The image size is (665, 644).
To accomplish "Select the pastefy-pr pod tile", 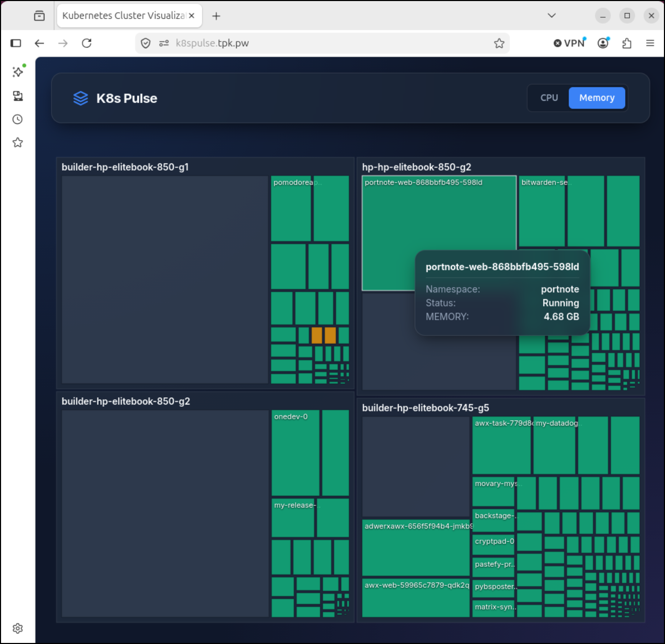I will (493, 567).
